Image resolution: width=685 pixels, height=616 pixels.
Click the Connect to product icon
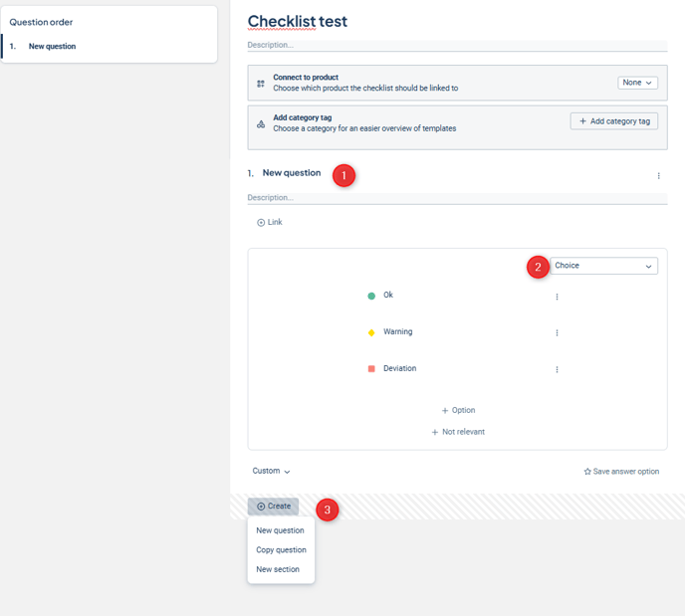coord(261,84)
